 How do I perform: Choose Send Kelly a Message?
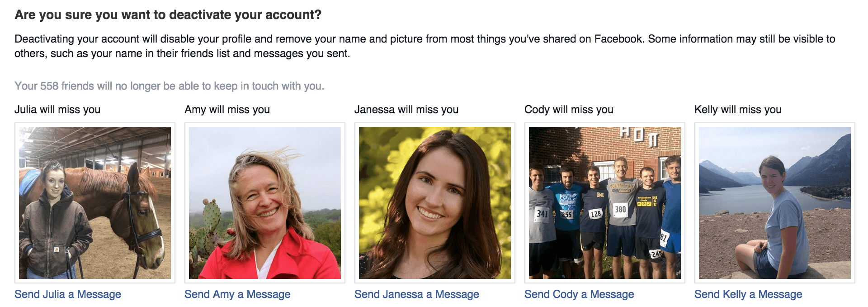tap(748, 294)
